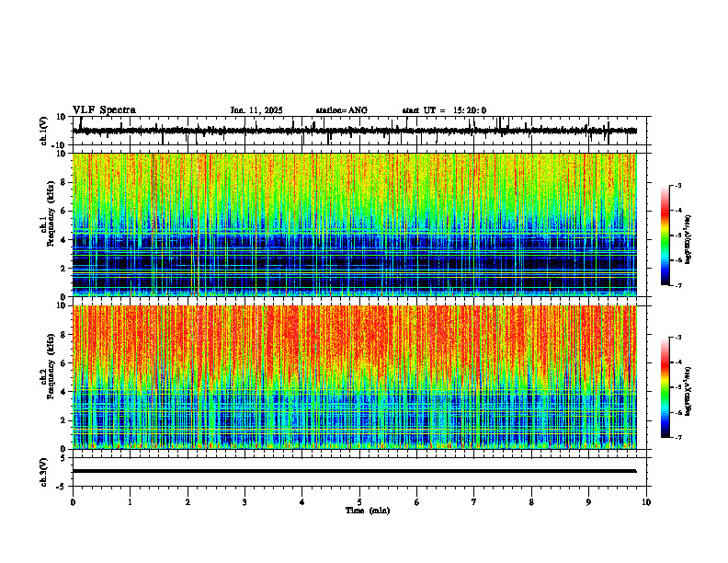Select the "Jan. 11, 2025" date text
The image size is (728, 563).
[x=256, y=110]
